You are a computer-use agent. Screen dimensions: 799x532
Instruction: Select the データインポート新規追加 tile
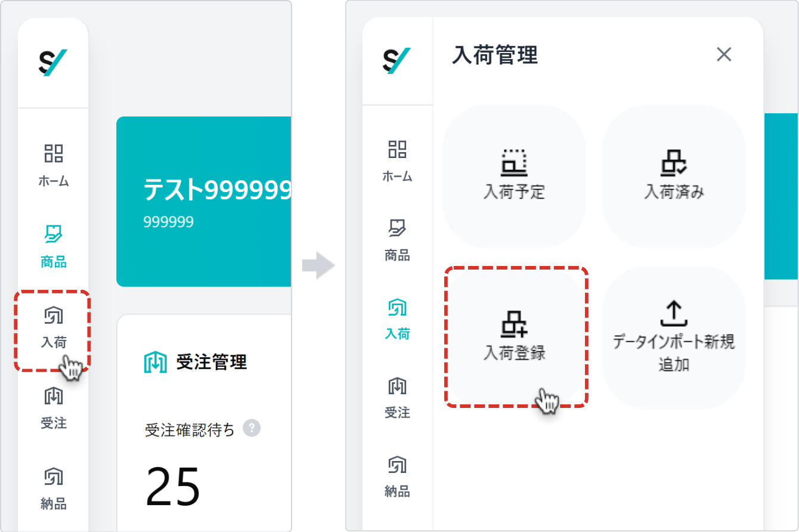[x=674, y=337]
